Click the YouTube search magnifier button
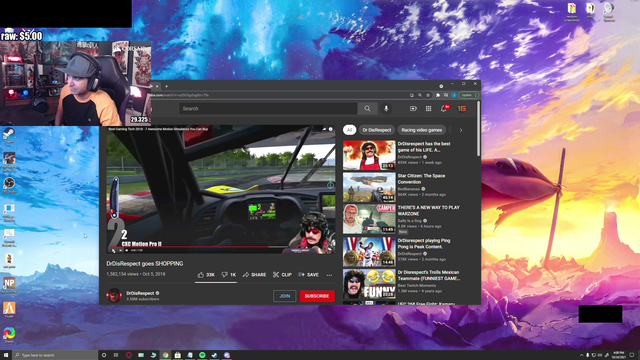Screen dimensions: 640x360 (x=367, y=109)
